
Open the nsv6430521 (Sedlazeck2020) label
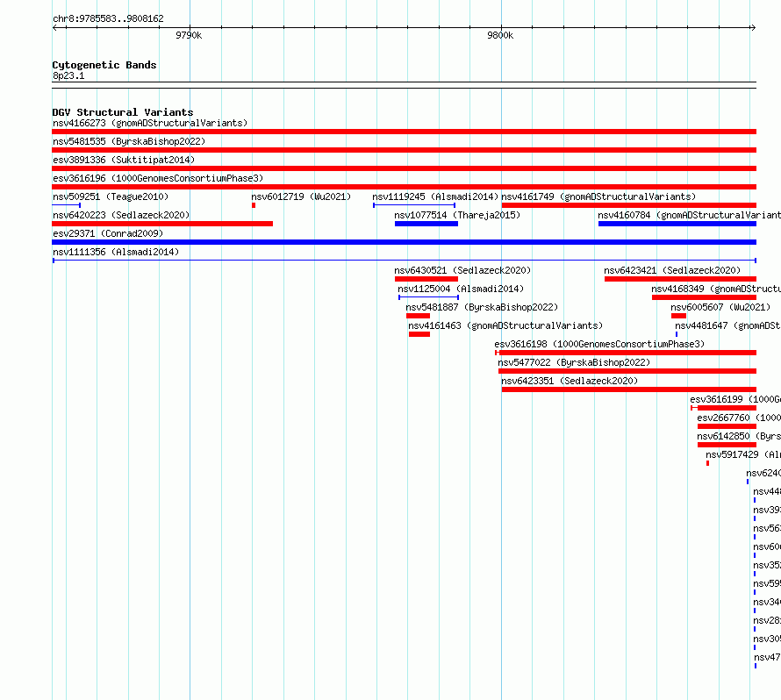(x=462, y=270)
